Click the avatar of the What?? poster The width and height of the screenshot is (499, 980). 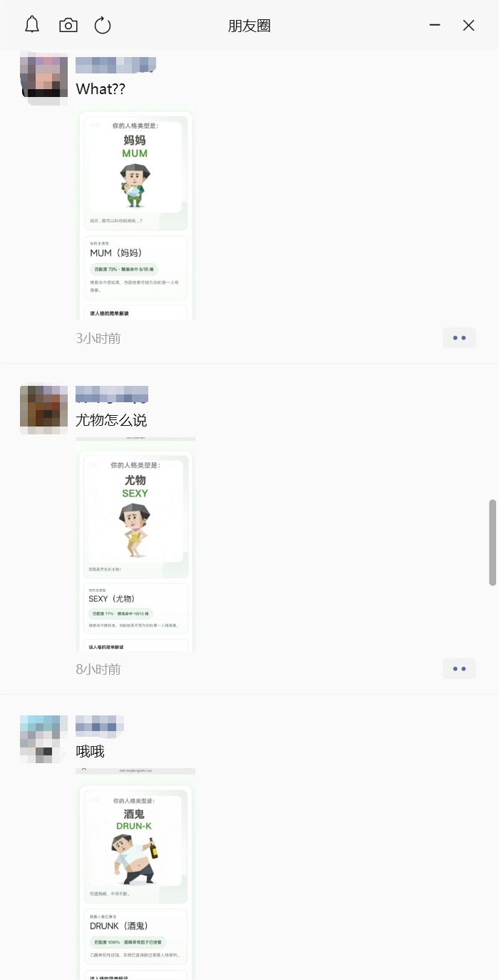click(x=43, y=78)
